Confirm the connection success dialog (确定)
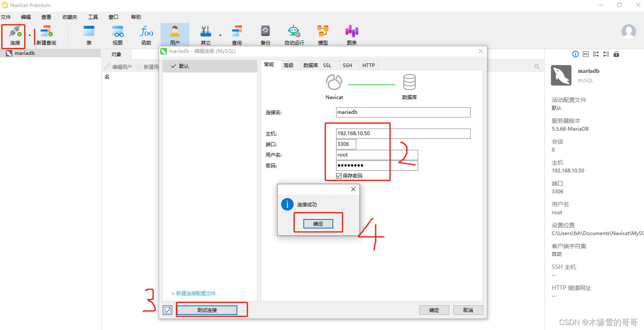Image resolution: width=644 pixels, height=330 pixels. pos(318,224)
